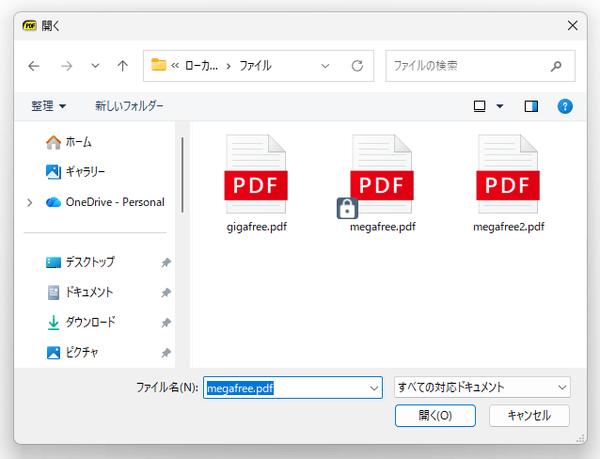Select the megafree2.pdf file icon
The height and width of the screenshot is (459, 600).
click(508, 174)
